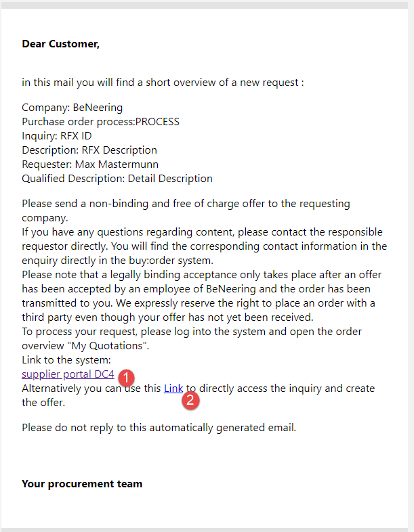This screenshot has height=532, width=414.
Task: Click the "Requester: Max Mastermunn" line
Action: [x=89, y=164]
